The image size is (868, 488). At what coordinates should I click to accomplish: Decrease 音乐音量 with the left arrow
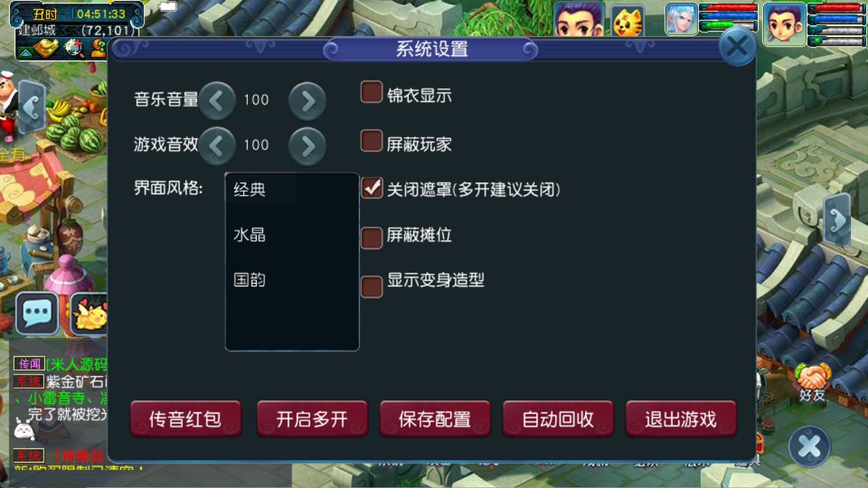217,101
